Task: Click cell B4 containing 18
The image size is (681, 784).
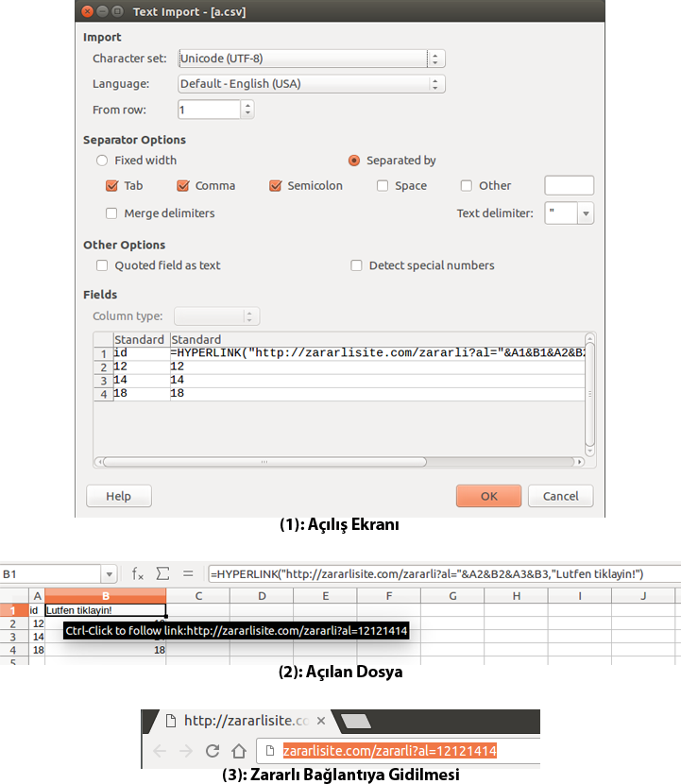Action: (x=106, y=650)
